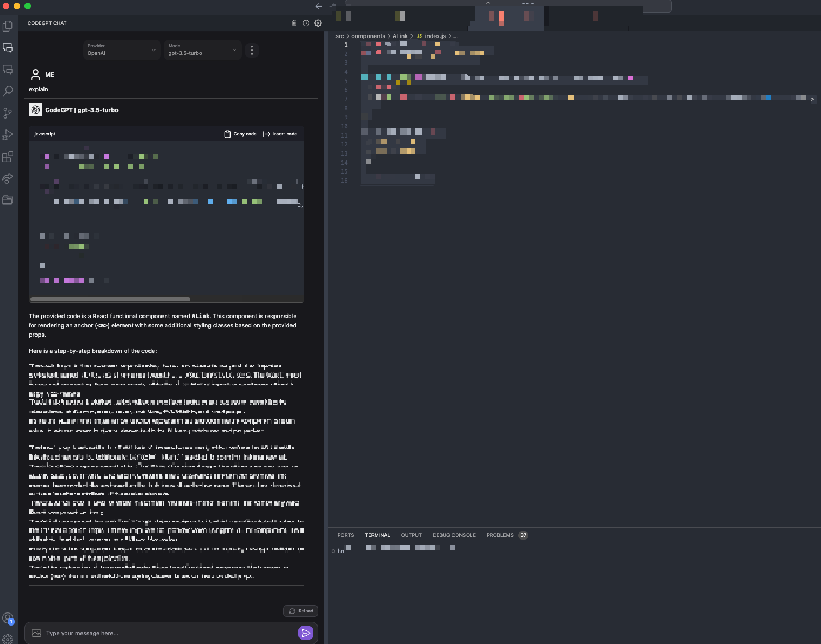Switch to the OUTPUT tab
The width and height of the screenshot is (821, 644).
411,535
